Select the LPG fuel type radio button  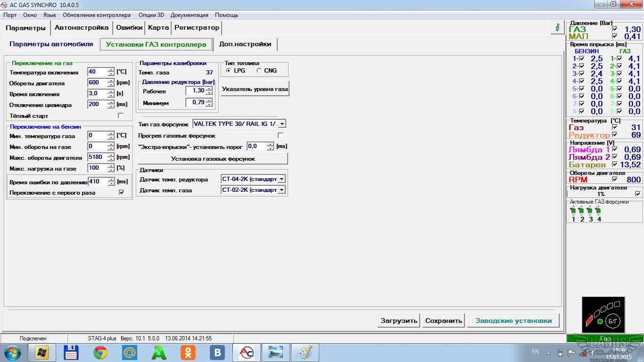(229, 71)
